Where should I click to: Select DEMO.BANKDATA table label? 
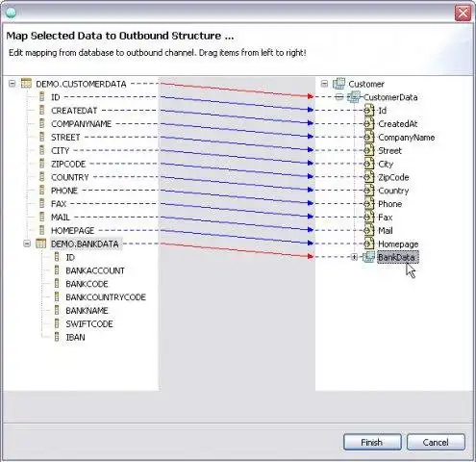[x=86, y=244]
